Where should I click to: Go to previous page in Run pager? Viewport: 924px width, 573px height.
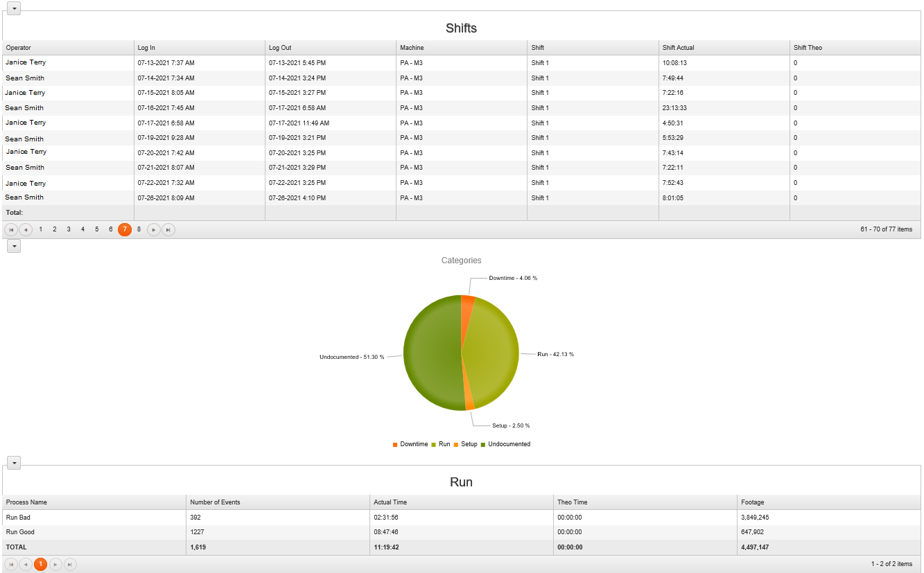pos(26,564)
